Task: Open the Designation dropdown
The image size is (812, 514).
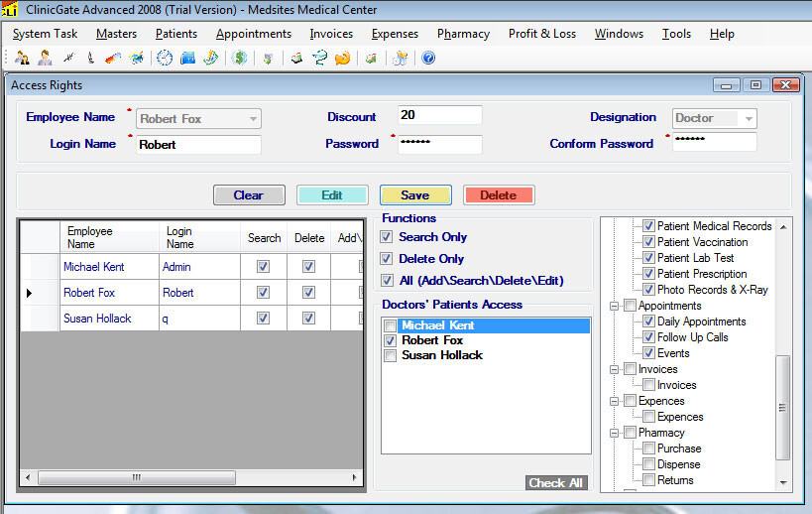Action: 749,119
